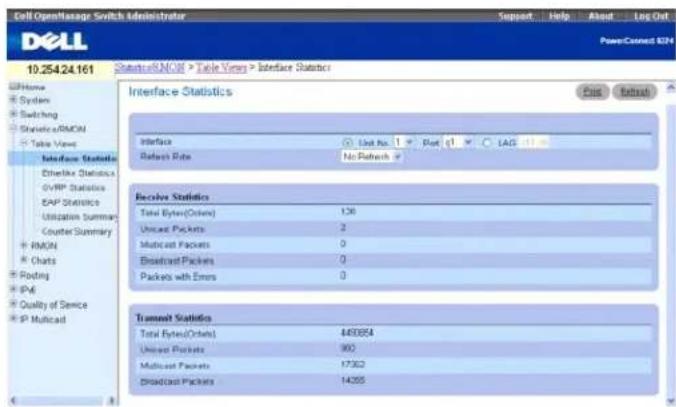Click the Refresh Rate label
Image resolution: width=676 pixels, height=407 pixels.
click(x=166, y=157)
